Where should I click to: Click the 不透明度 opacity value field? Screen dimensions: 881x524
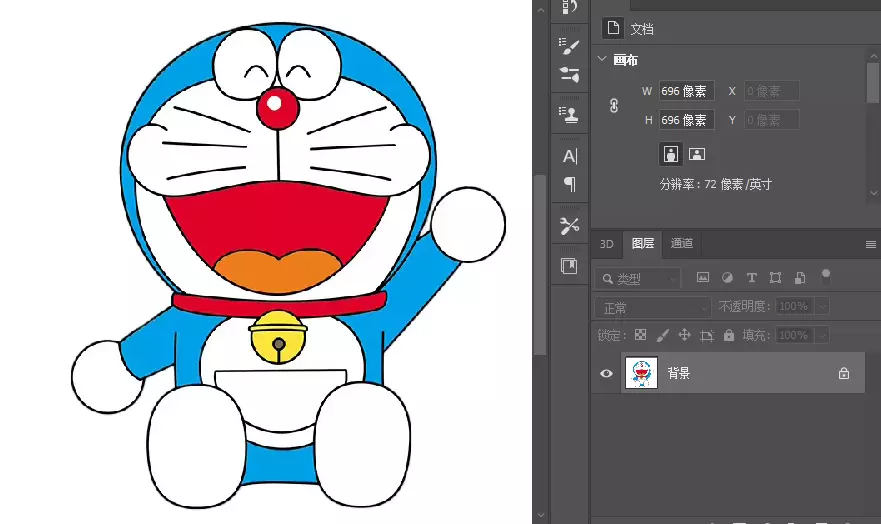[794, 307]
